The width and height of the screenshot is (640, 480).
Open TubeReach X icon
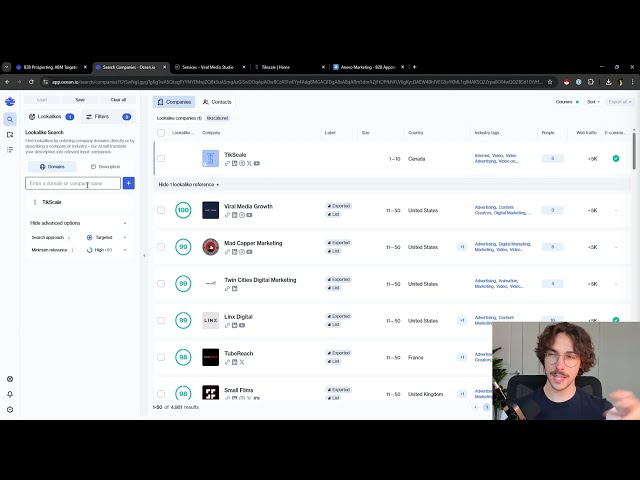pos(242,362)
